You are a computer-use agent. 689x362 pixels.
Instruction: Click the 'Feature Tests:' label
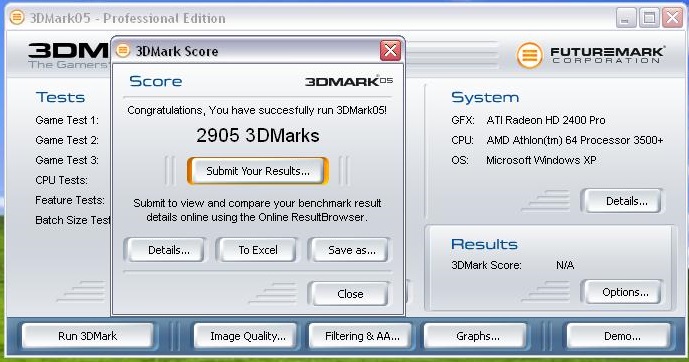pos(70,200)
